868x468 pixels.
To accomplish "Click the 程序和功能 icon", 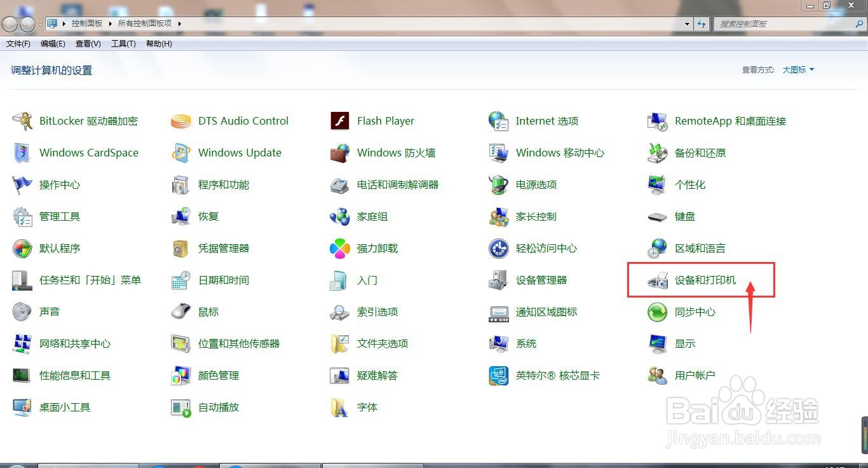I will (x=181, y=184).
